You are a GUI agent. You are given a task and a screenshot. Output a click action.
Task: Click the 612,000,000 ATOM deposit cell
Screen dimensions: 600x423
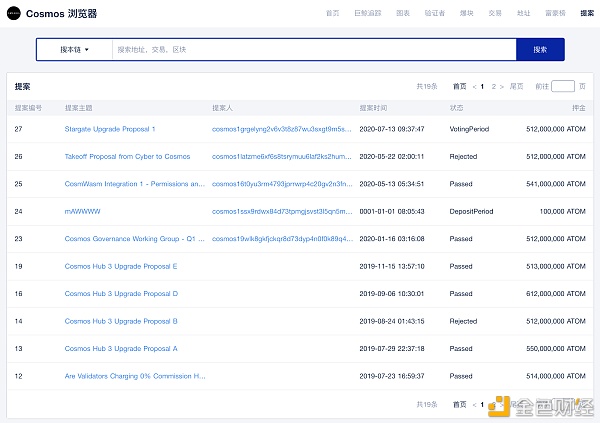click(556, 294)
